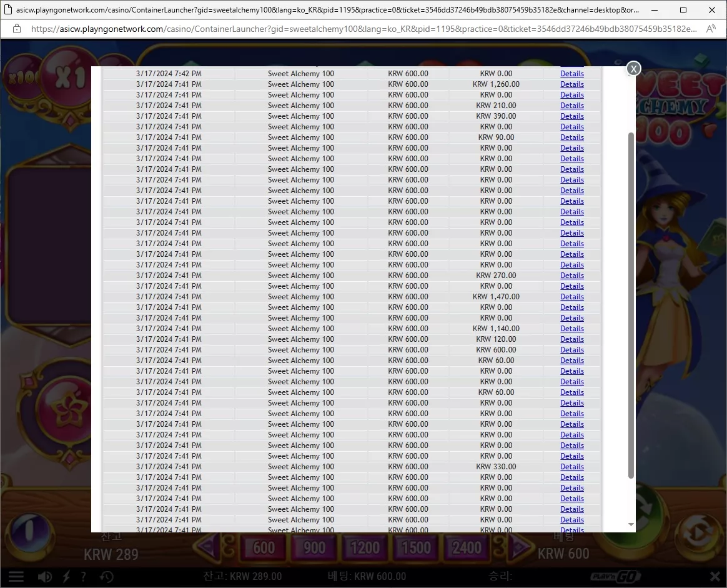Click the browser address bar URL

tap(364, 29)
